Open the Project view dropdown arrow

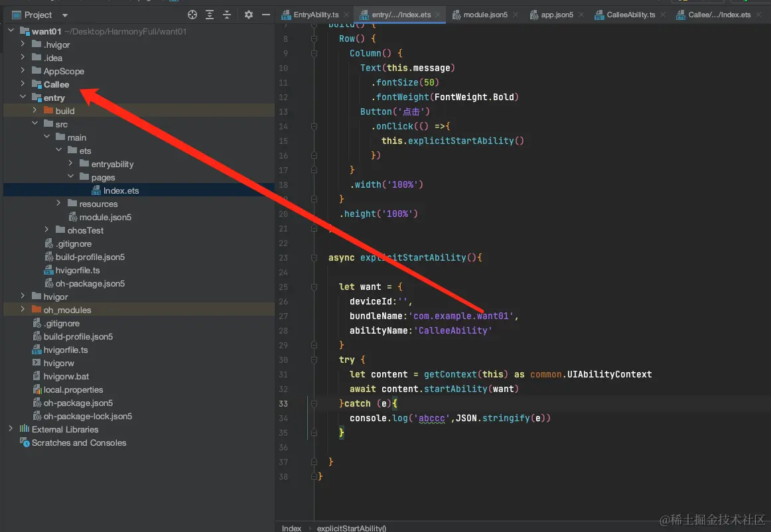65,15
